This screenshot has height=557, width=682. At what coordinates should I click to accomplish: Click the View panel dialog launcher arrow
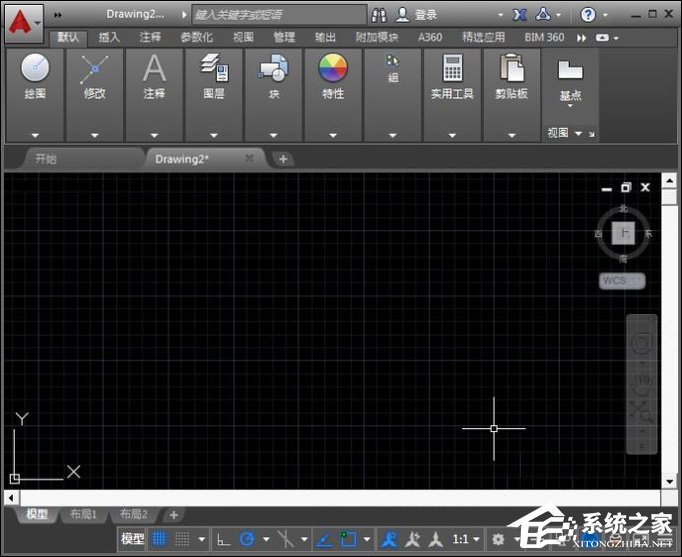pyautogui.click(x=592, y=134)
